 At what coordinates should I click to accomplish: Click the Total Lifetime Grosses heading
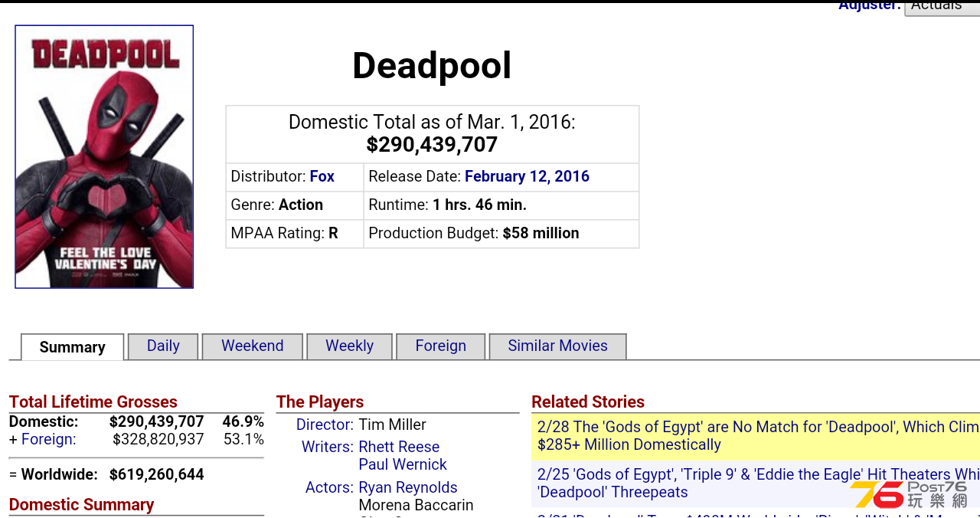[93, 402]
